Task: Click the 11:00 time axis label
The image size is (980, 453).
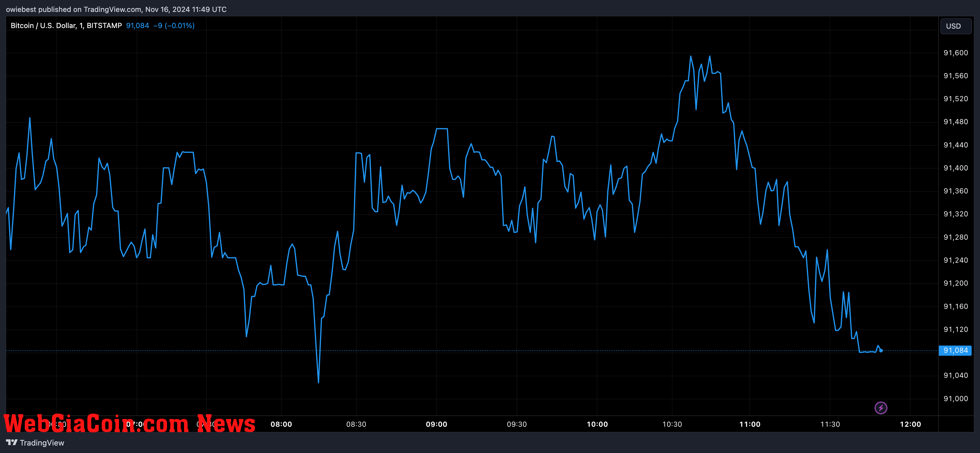Action: pos(750,424)
